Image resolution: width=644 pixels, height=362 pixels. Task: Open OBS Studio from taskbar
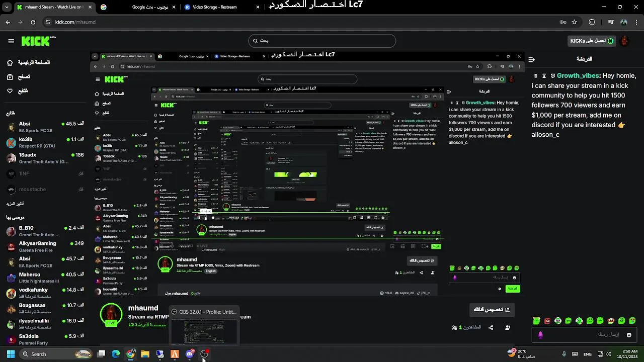204,354
